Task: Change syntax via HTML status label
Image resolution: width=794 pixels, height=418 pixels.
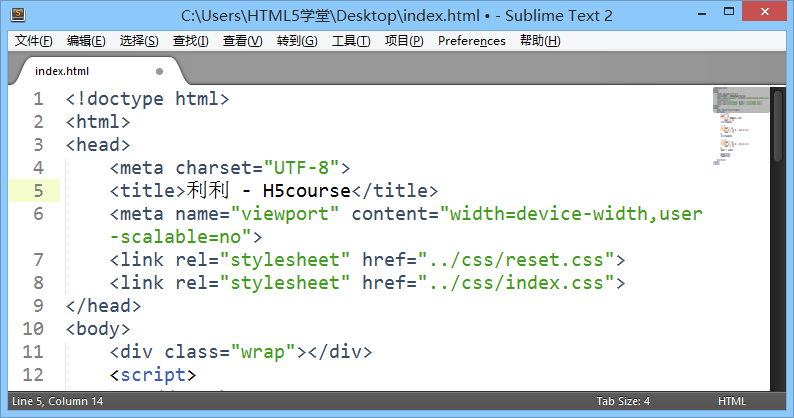Action: [732, 401]
